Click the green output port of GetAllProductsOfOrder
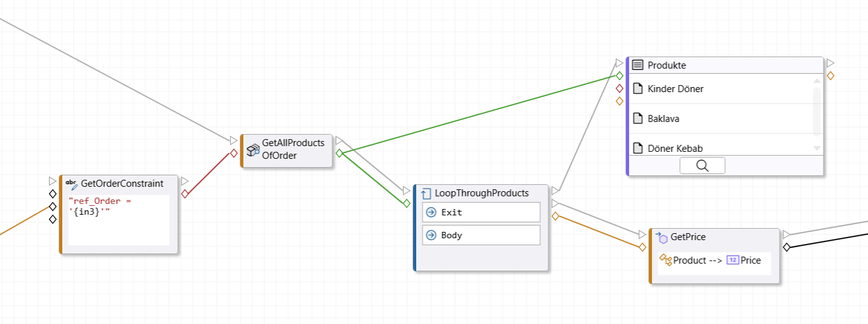Image resolution: width=868 pixels, height=324 pixels. (x=339, y=153)
